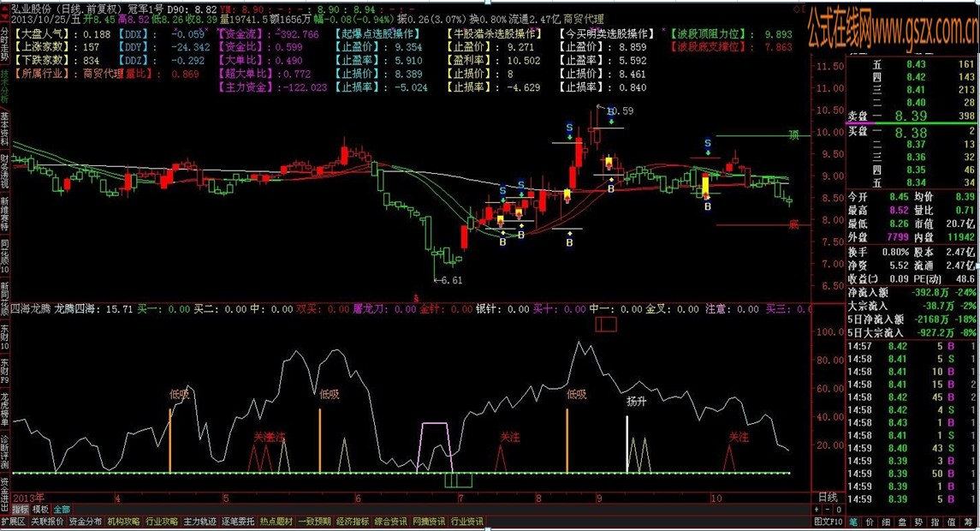This screenshot has height=531, width=980.
Task: Switch to the 指标 tab
Action: 20,510
